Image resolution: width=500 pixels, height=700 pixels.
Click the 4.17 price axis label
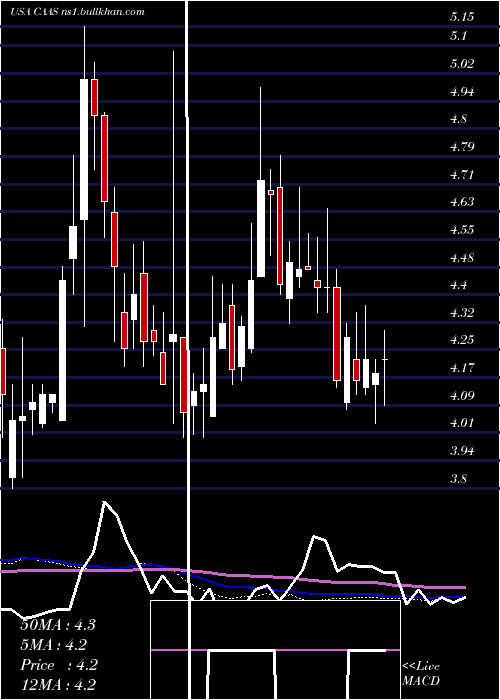(462, 368)
